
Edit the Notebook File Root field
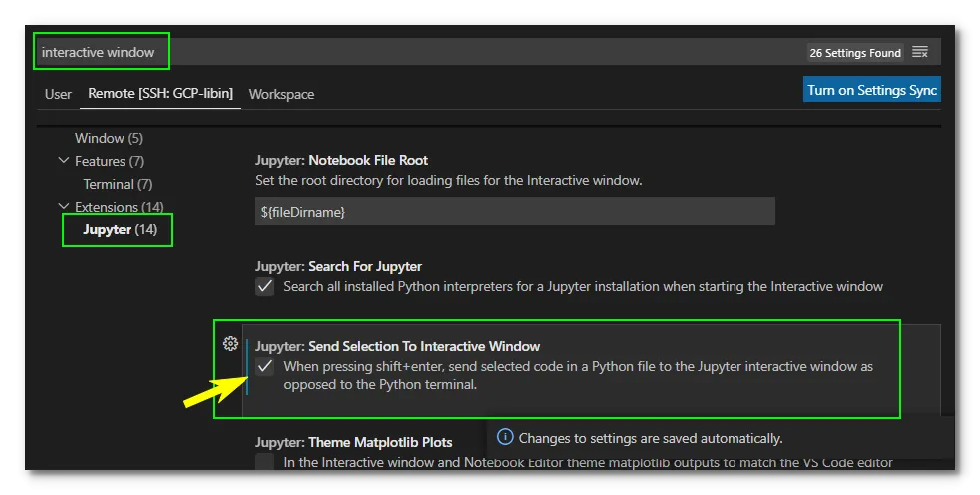pos(515,212)
